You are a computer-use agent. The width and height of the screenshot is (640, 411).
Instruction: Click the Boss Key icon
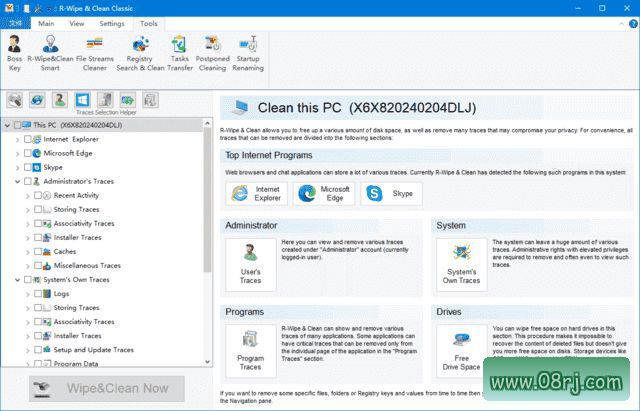pyautogui.click(x=15, y=52)
